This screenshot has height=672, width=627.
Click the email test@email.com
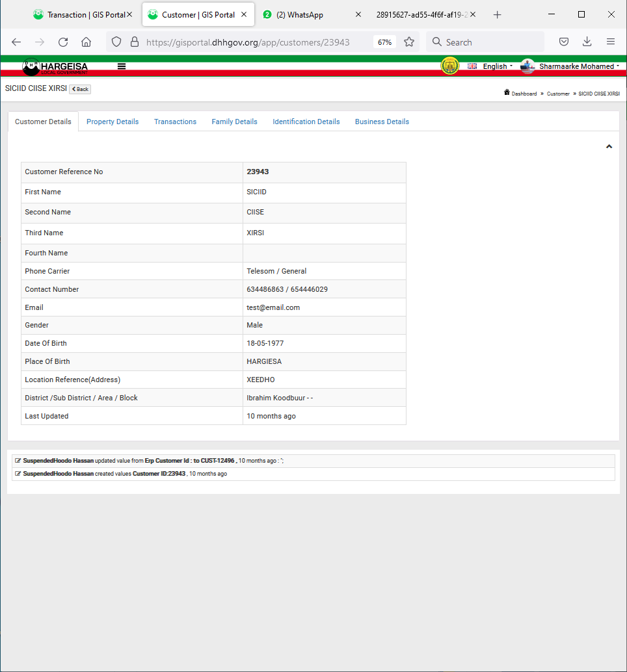click(x=273, y=307)
